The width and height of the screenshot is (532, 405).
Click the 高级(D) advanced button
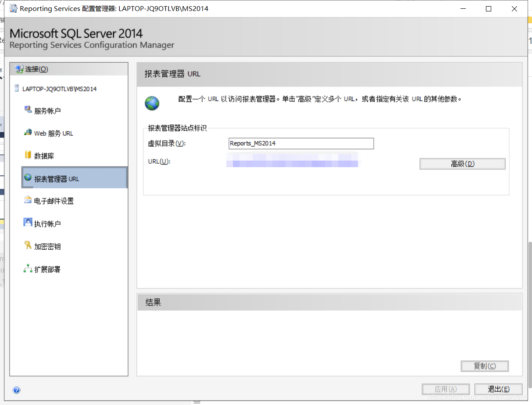point(462,164)
